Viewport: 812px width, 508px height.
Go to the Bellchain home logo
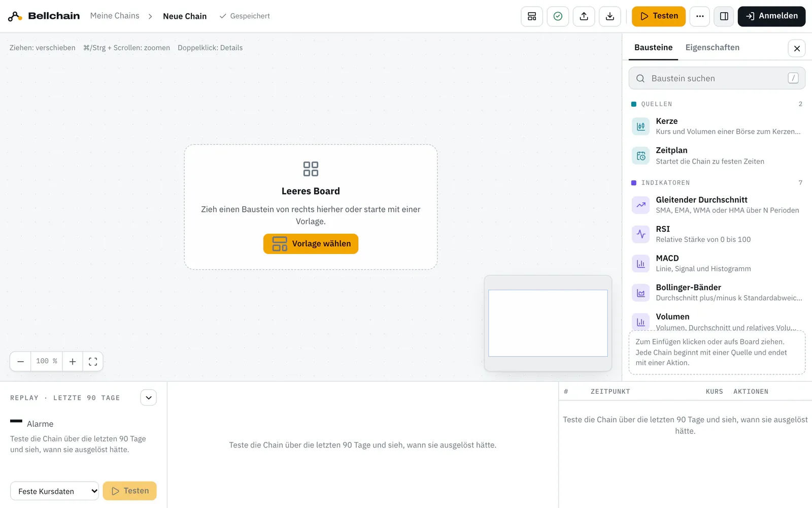point(44,16)
